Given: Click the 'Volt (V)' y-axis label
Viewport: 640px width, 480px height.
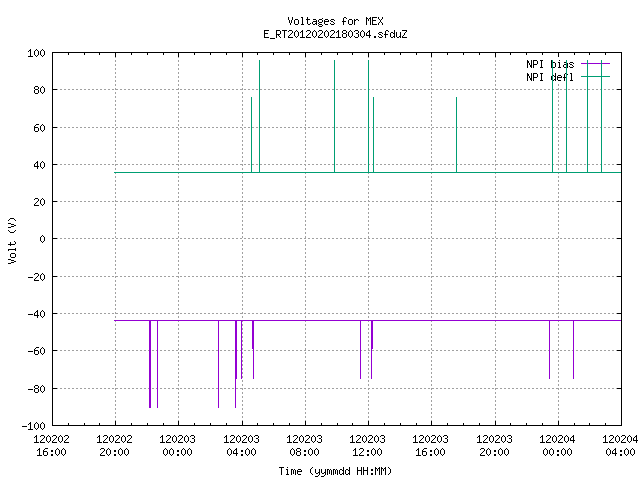Looking at the screenshot, I should [x=12, y=240].
